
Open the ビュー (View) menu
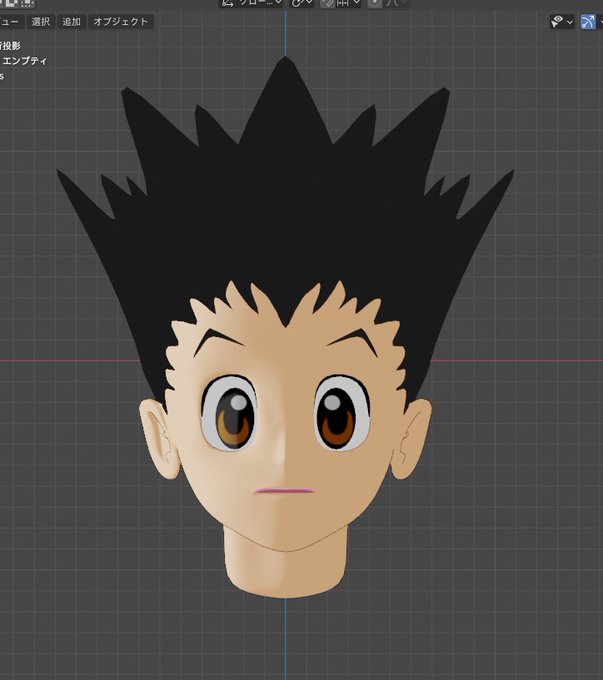tap(10, 22)
